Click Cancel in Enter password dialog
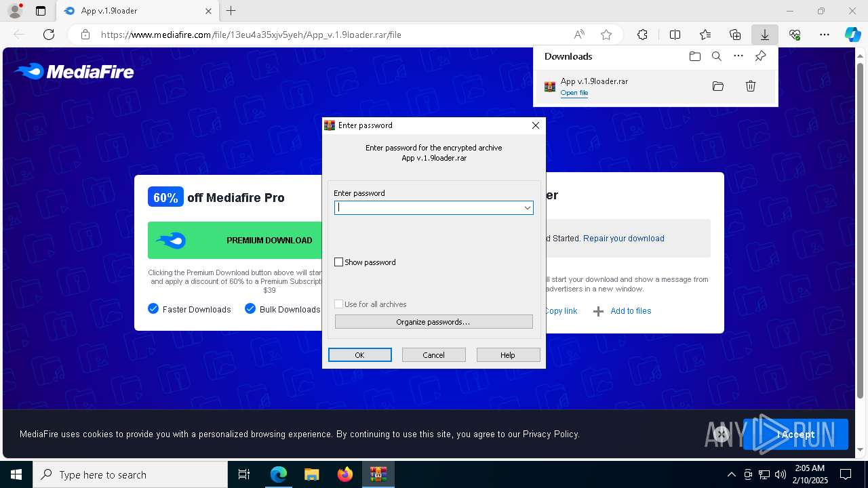Image resolution: width=868 pixels, height=488 pixels. coord(434,355)
